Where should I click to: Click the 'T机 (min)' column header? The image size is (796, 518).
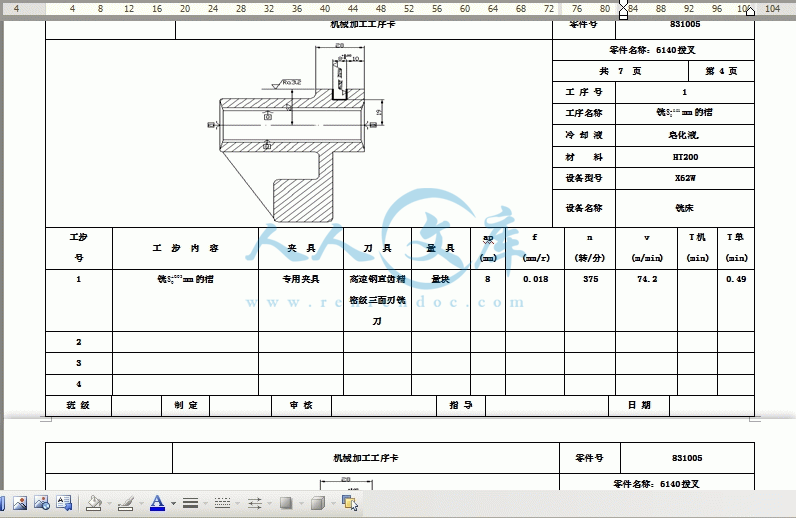(698, 248)
